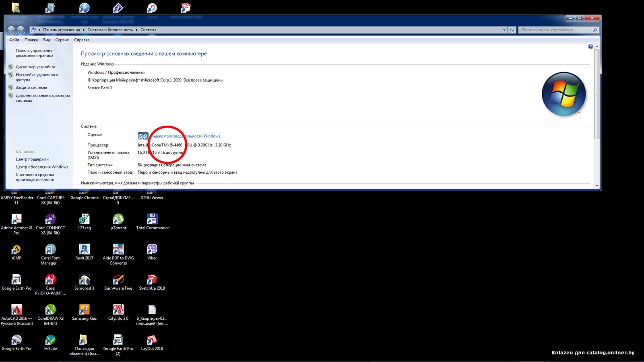Open Диспетчер устройств link

coord(35,67)
